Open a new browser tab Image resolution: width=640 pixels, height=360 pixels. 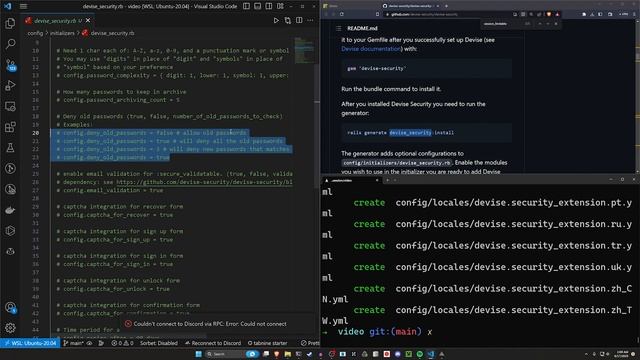447,6
